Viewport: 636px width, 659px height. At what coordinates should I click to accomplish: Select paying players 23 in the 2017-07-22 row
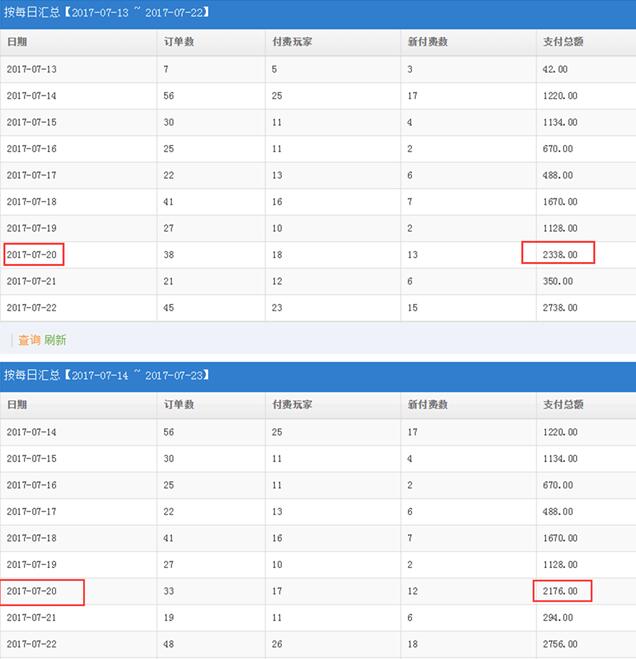[277, 308]
